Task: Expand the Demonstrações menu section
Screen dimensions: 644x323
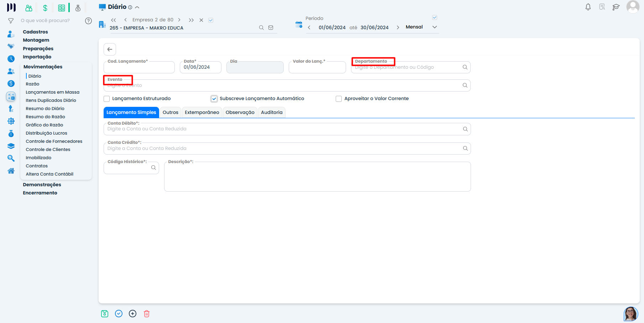Action: [x=42, y=184]
